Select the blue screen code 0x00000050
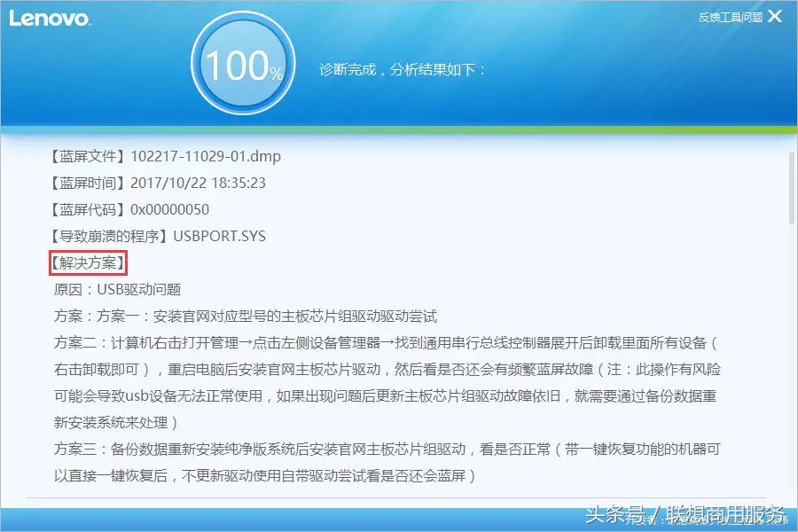Image resolution: width=798 pixels, height=532 pixels. [x=170, y=209]
